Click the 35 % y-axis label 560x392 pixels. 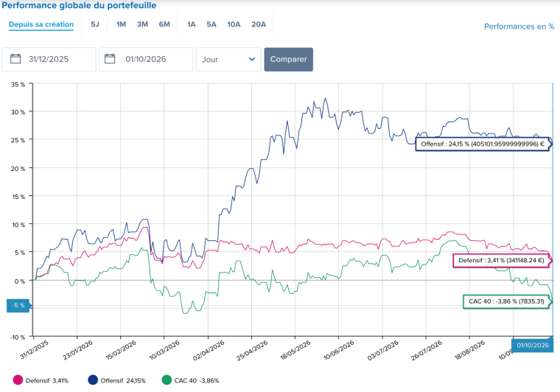18,85
